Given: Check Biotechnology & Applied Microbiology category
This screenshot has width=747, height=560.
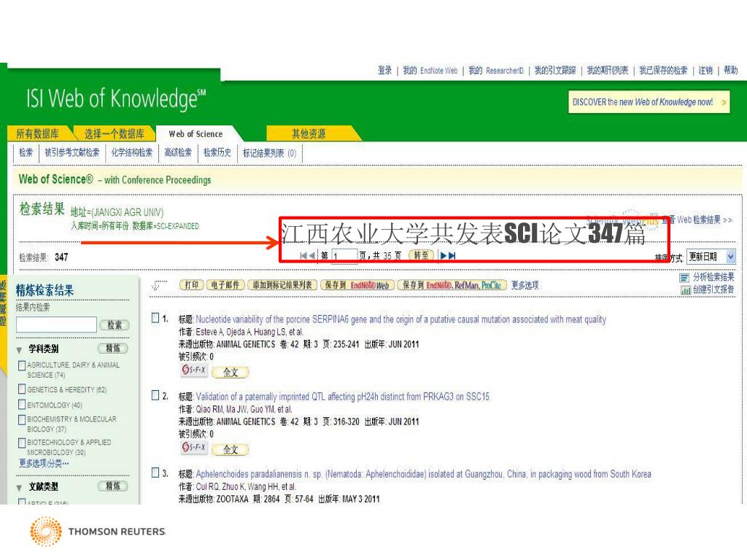Looking at the screenshot, I should point(21,443).
